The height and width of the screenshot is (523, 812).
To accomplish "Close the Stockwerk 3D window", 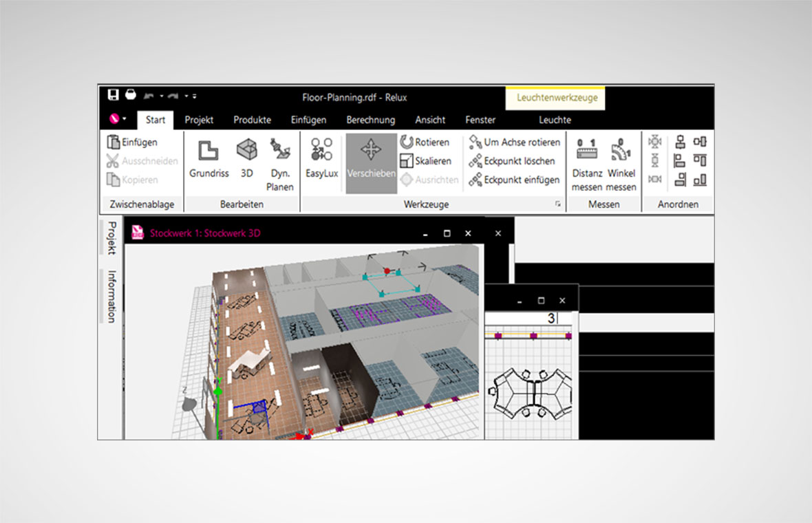I will [468, 233].
